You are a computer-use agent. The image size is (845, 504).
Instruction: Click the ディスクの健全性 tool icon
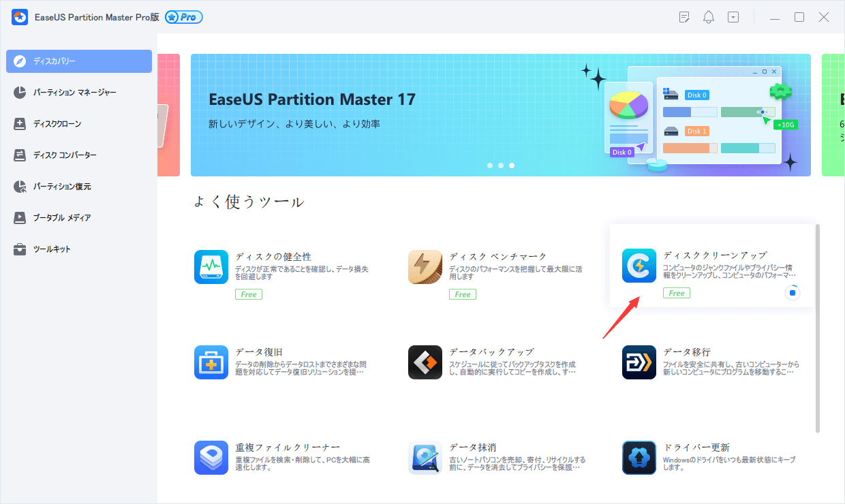point(211,267)
